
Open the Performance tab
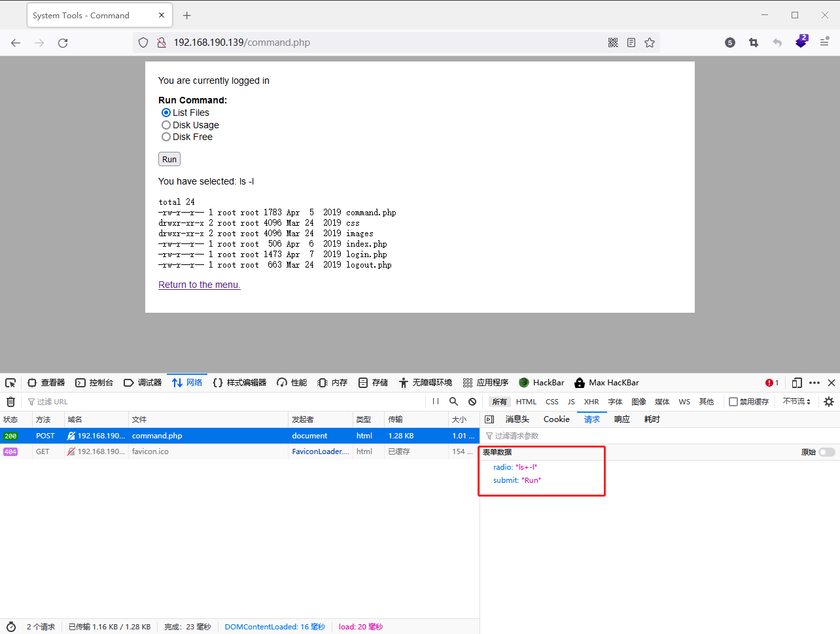coord(292,383)
